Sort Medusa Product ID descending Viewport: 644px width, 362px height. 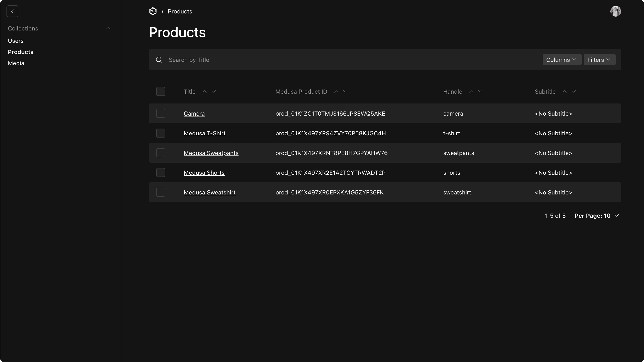coord(345,91)
